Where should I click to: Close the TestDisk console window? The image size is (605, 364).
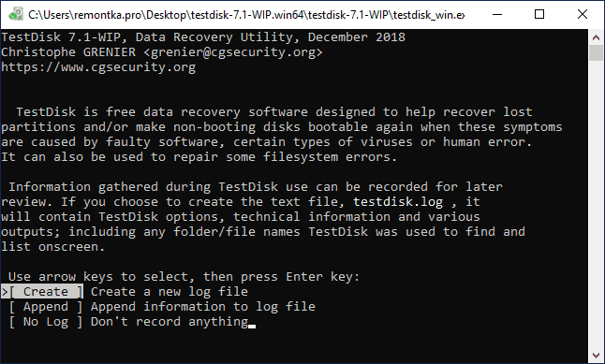click(583, 15)
